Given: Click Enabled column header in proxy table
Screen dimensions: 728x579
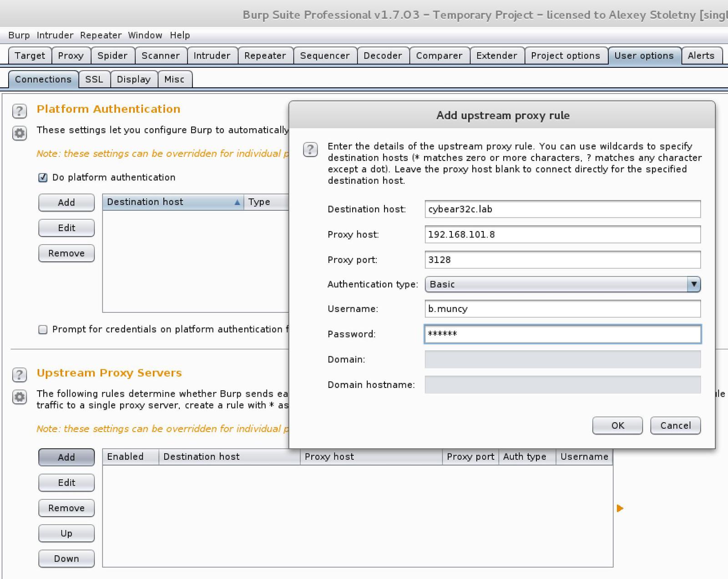Looking at the screenshot, I should 131,457.
